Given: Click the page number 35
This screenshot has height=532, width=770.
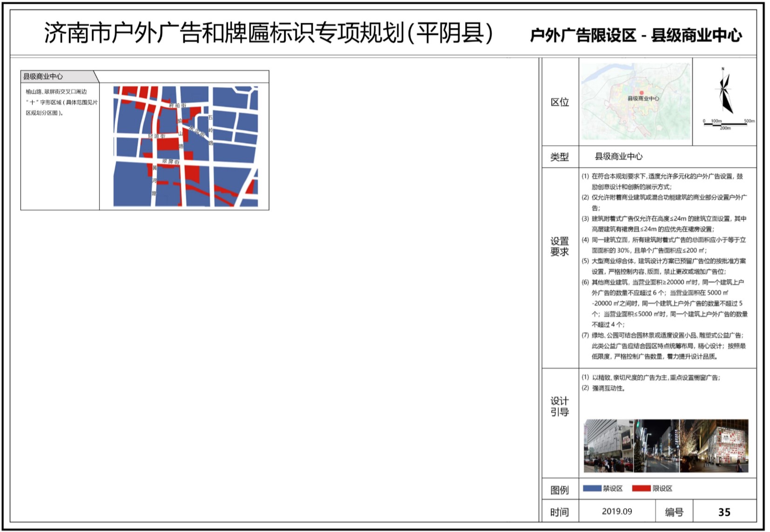Looking at the screenshot, I should pyautogui.click(x=724, y=512).
